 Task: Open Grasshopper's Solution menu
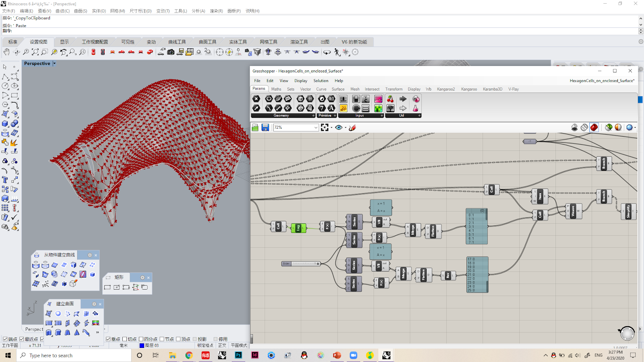[x=321, y=80]
